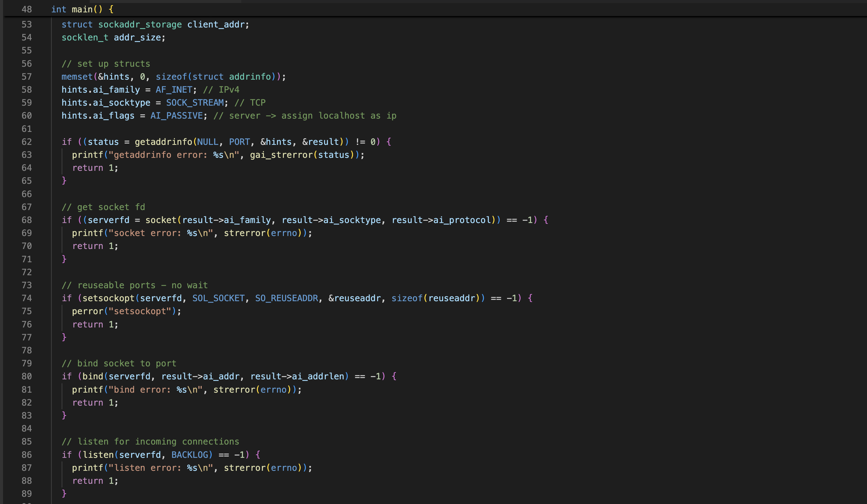
Task: Click the 'server -> assign localhost as ip' comment
Action: tap(305, 116)
